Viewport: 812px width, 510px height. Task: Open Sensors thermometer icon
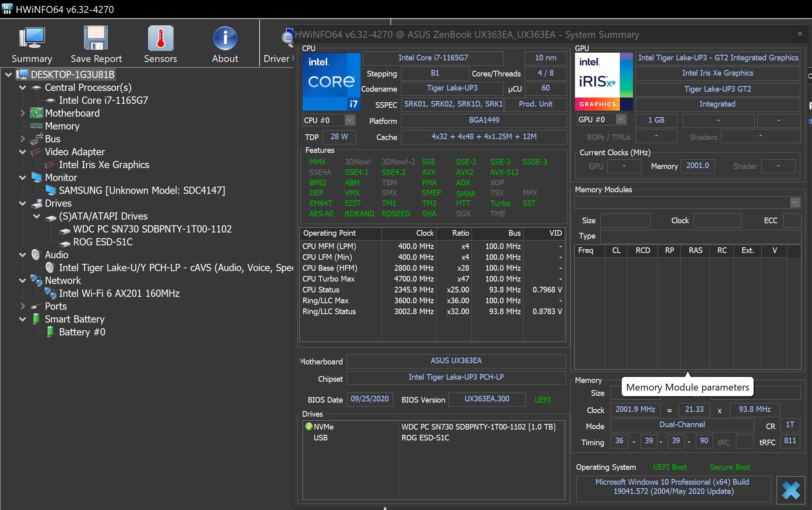[x=161, y=39]
